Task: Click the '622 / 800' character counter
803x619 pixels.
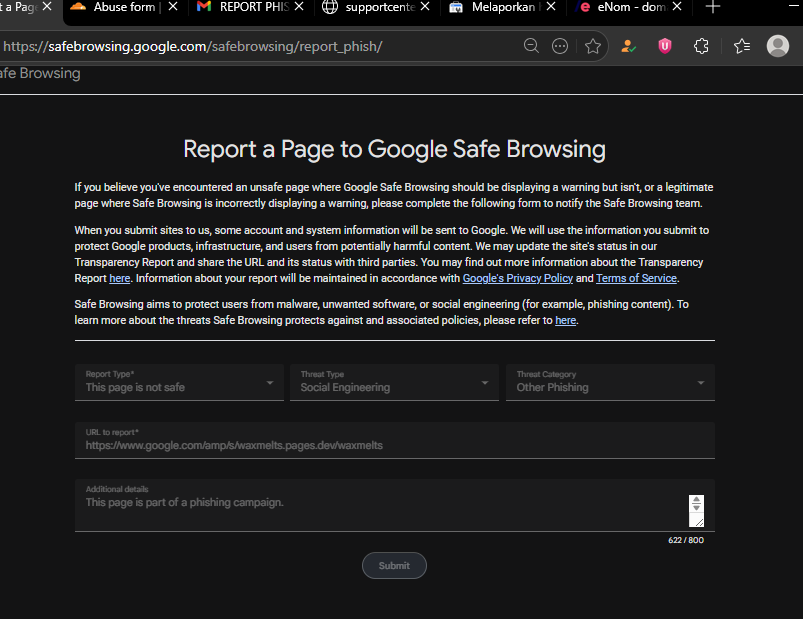Action: pos(686,540)
